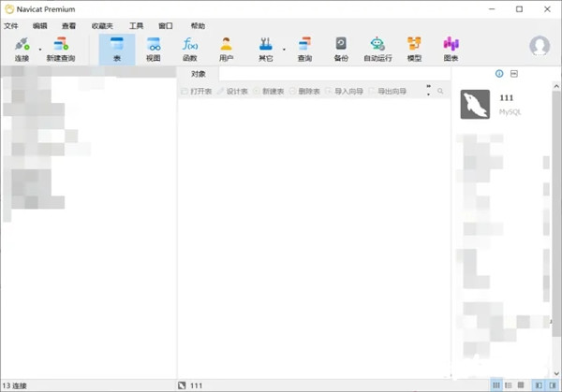
Task: Open the 模型 (Model) toolbar icon
Action: pos(414,49)
